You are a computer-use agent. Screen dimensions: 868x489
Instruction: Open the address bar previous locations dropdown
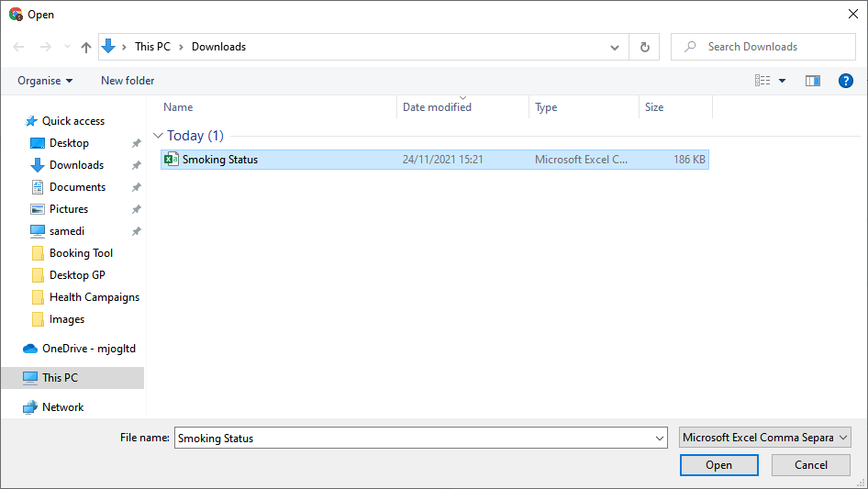pyautogui.click(x=615, y=47)
